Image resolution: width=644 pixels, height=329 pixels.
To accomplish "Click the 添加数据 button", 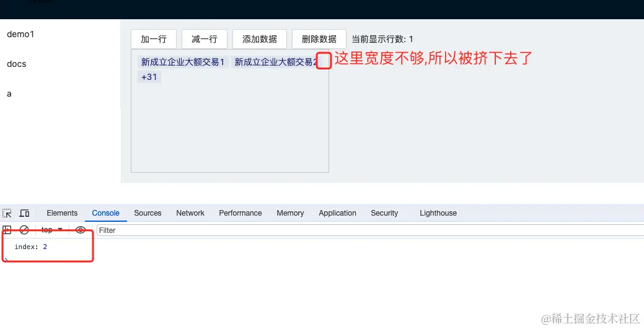I will tap(260, 39).
